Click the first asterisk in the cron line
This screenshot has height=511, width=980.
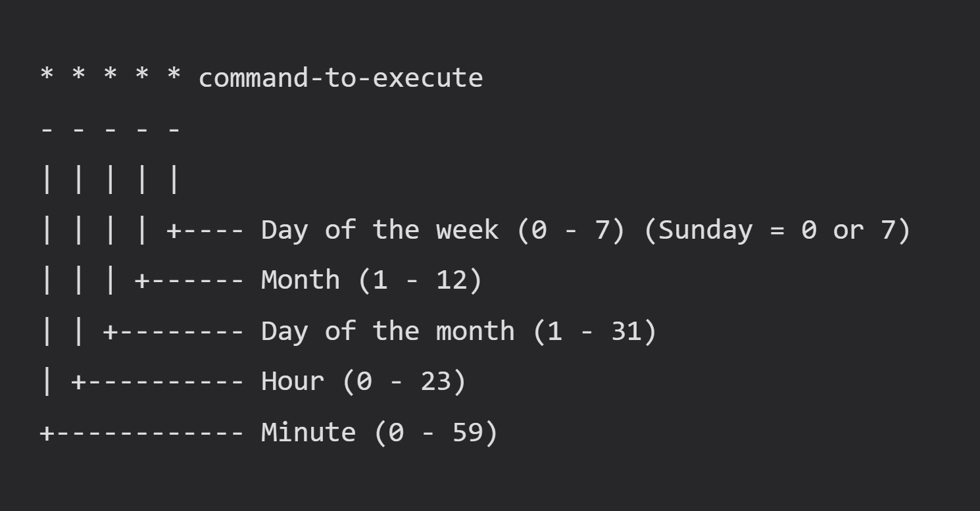click(47, 74)
